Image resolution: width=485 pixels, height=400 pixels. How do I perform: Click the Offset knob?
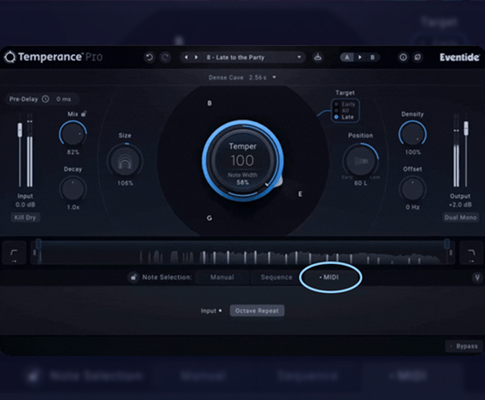pyautogui.click(x=412, y=189)
